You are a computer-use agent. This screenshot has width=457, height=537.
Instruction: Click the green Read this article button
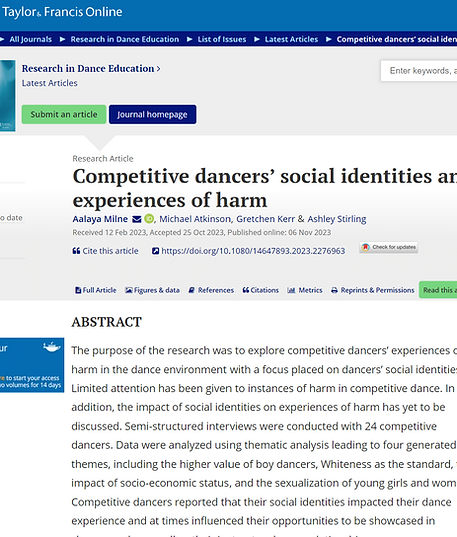(438, 290)
